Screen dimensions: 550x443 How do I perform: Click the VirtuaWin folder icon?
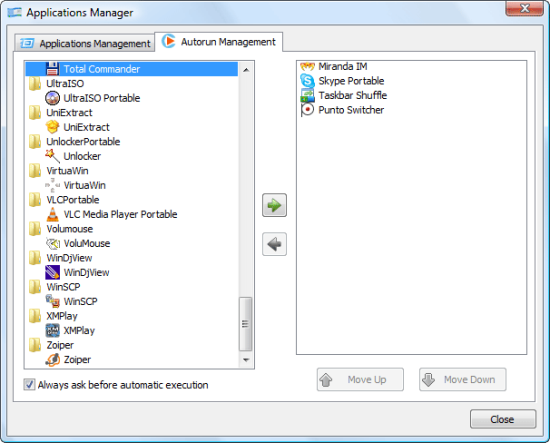[x=35, y=171]
